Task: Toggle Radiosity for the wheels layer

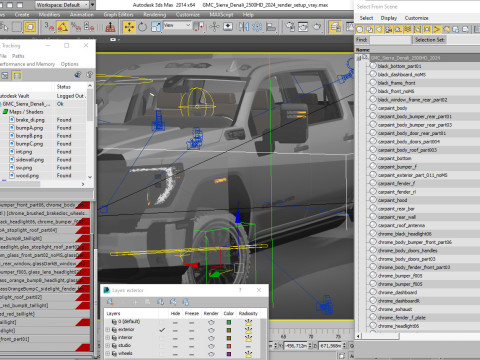Action: tap(248, 354)
